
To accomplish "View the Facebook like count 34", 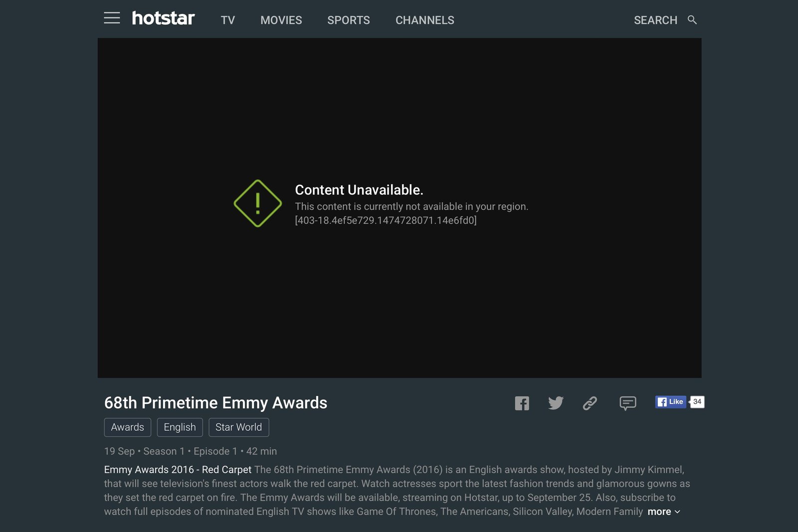I will [x=697, y=402].
